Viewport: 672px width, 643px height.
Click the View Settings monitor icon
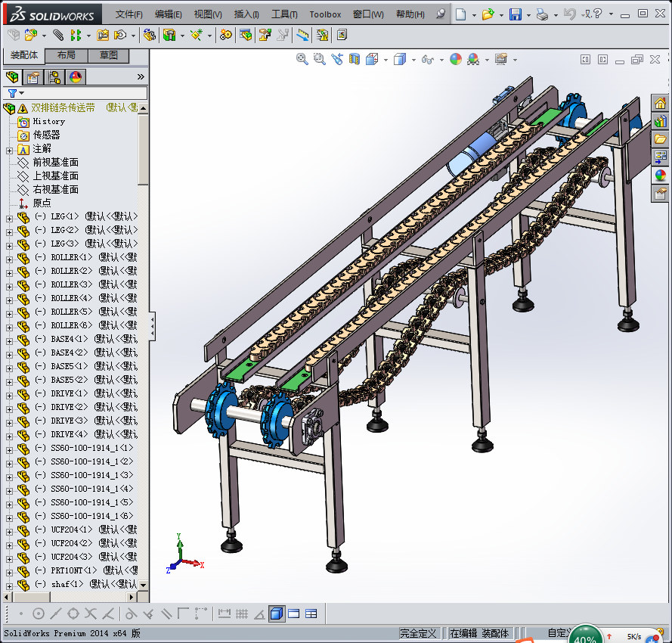click(501, 59)
